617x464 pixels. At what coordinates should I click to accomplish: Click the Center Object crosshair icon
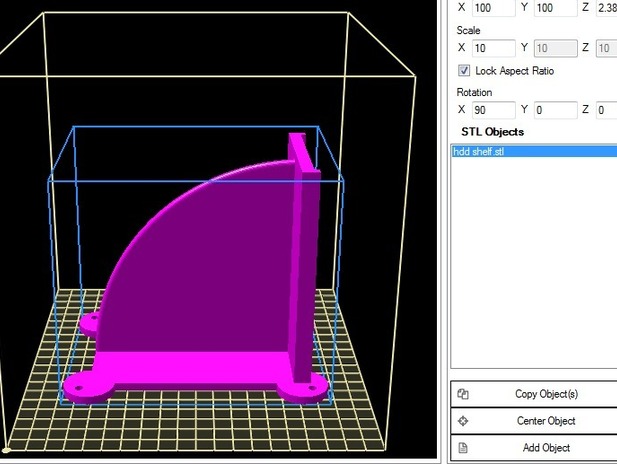(463, 421)
